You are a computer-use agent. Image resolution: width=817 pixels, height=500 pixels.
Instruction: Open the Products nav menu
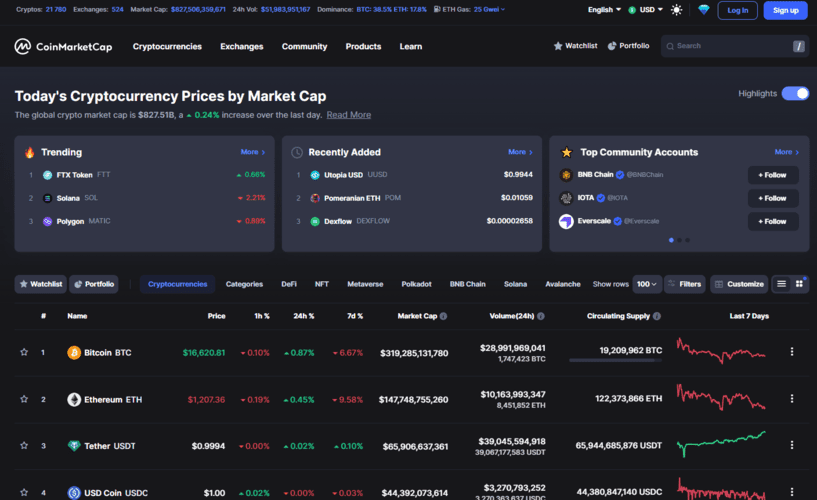tap(363, 46)
